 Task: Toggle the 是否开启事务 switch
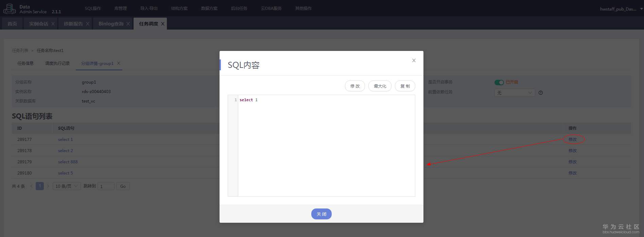[x=499, y=83]
